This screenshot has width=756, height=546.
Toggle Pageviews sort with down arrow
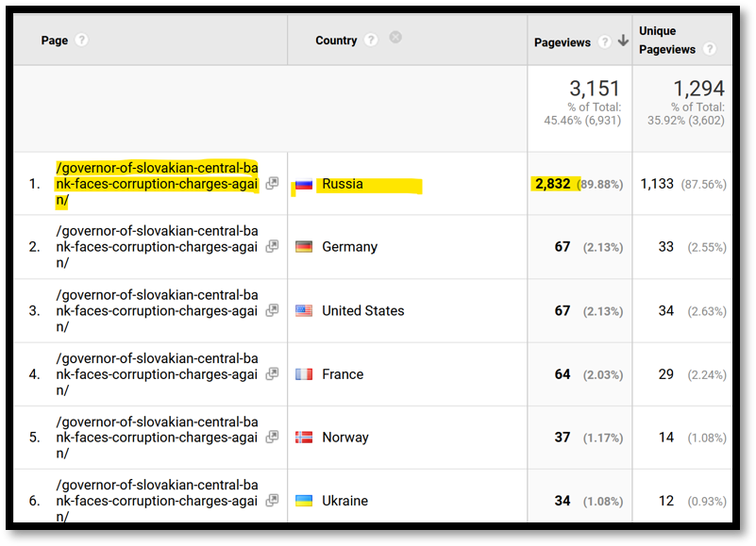623,41
